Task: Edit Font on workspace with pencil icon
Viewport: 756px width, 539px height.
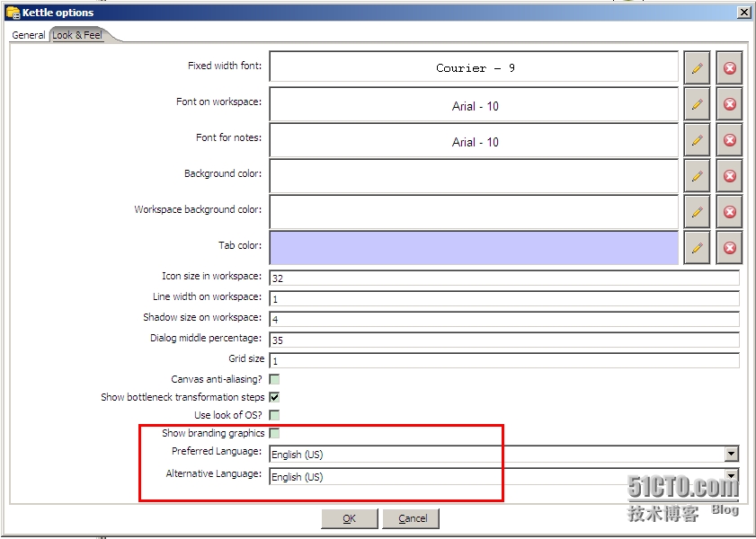Action: [697, 104]
